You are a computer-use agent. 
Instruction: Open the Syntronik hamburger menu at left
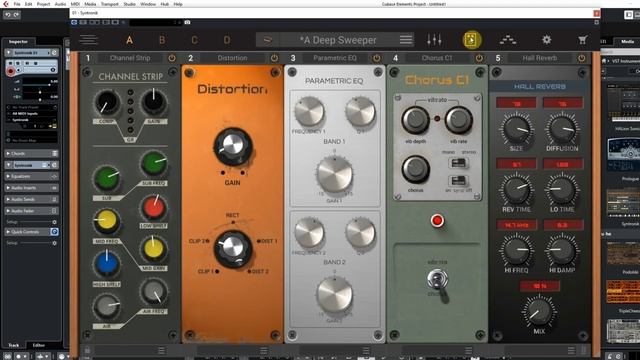[88, 40]
